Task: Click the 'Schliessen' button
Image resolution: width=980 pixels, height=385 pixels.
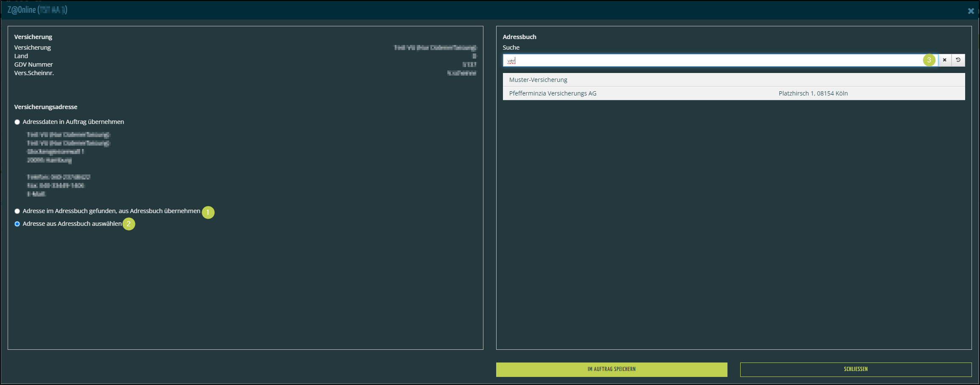Action: click(x=855, y=369)
